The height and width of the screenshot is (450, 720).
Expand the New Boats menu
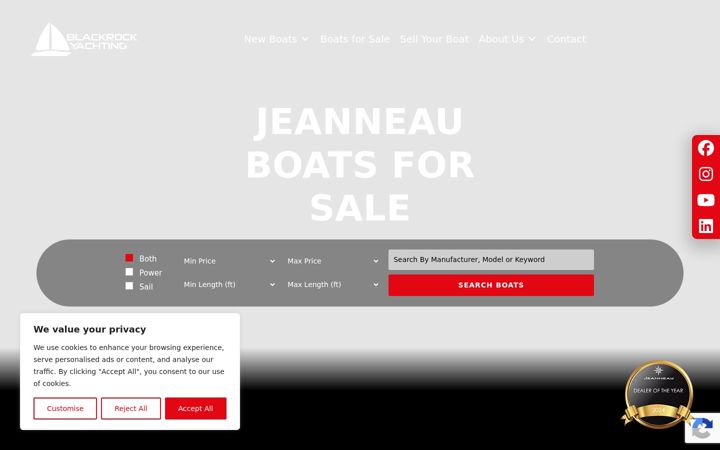point(276,39)
